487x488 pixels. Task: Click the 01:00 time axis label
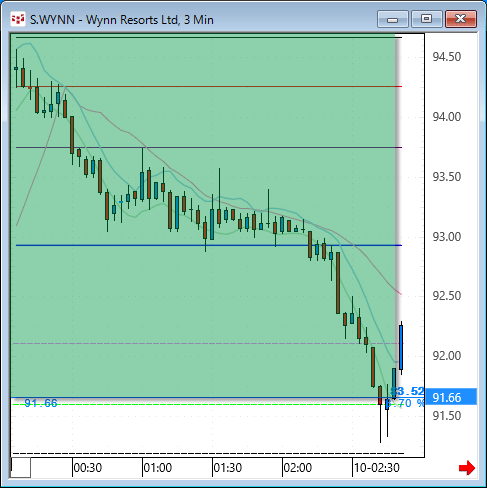click(x=158, y=468)
